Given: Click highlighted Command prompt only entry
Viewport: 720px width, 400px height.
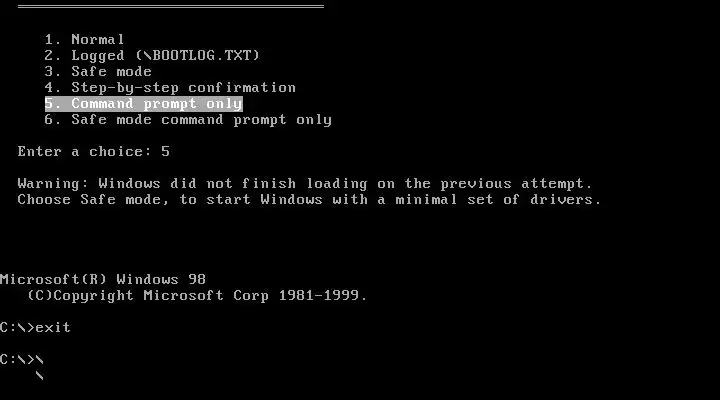Looking at the screenshot, I should click(x=144, y=104).
